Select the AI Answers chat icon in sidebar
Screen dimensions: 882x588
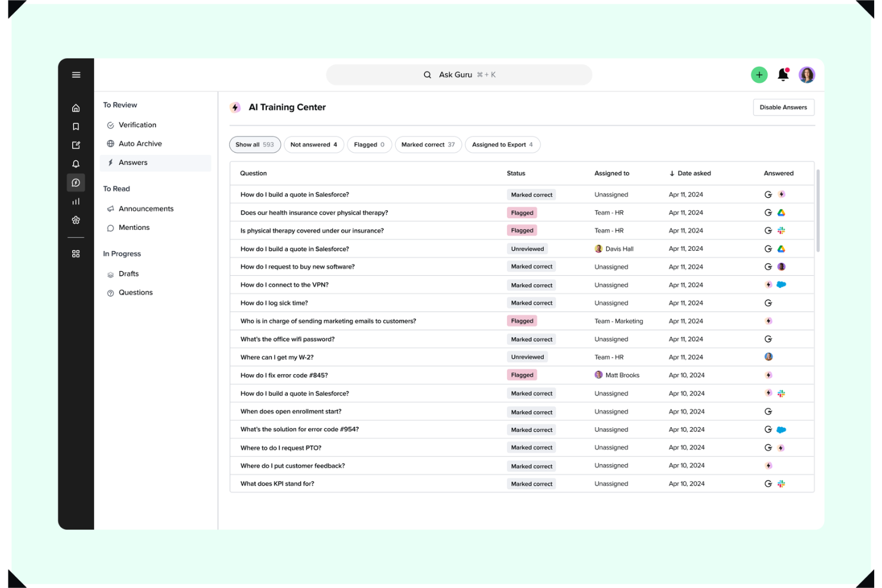click(x=76, y=182)
